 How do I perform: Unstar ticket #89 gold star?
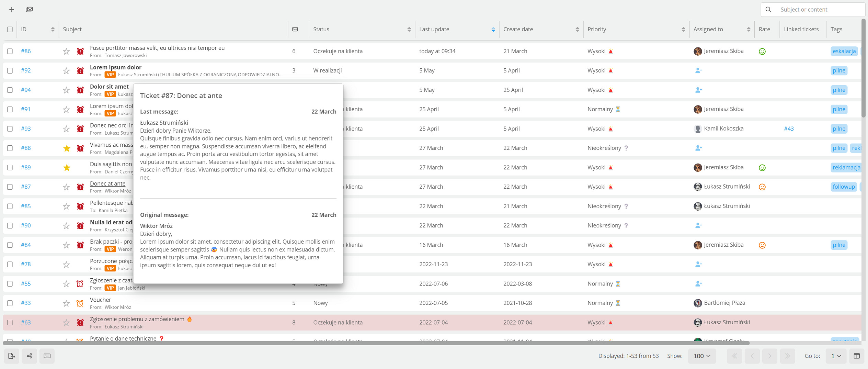pos(67,168)
